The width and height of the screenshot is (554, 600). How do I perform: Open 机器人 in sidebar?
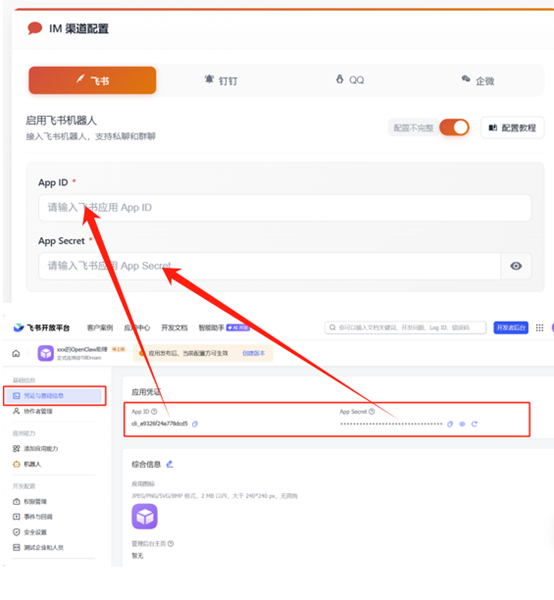27,464
